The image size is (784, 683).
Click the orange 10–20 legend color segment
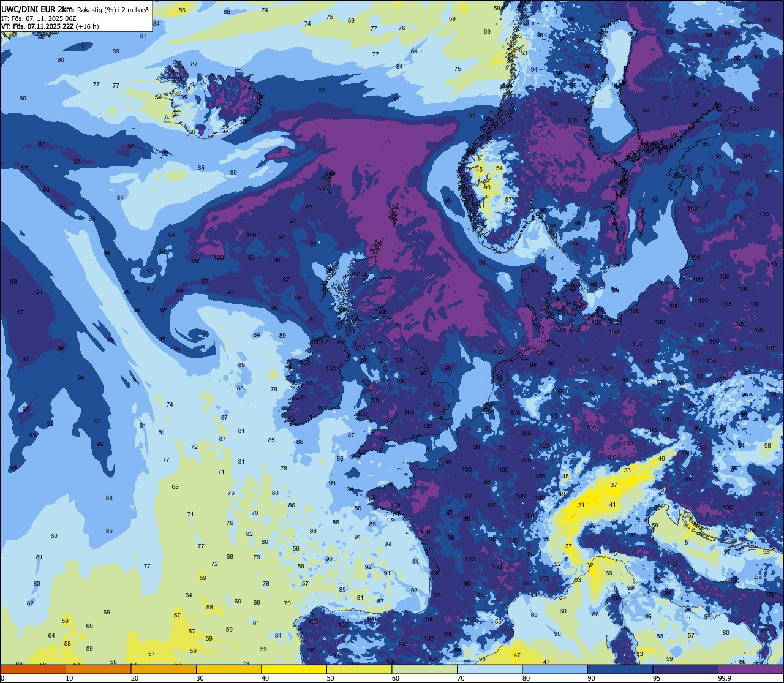pos(98,670)
